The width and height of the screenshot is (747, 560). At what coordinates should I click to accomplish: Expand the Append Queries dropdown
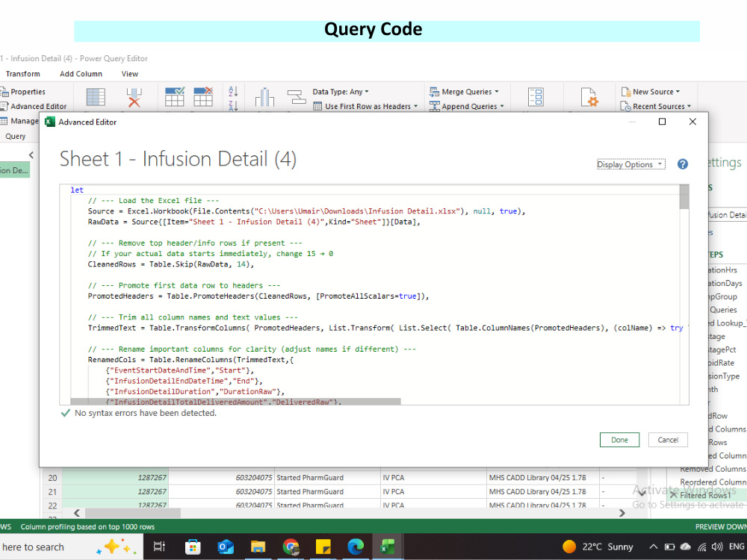466,107
